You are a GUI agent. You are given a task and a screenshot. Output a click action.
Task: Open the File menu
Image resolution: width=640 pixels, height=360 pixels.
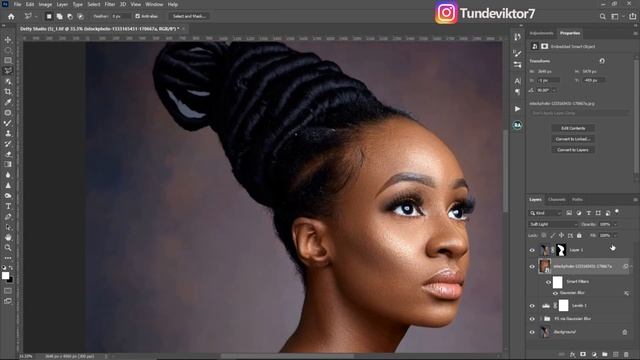tap(17, 4)
